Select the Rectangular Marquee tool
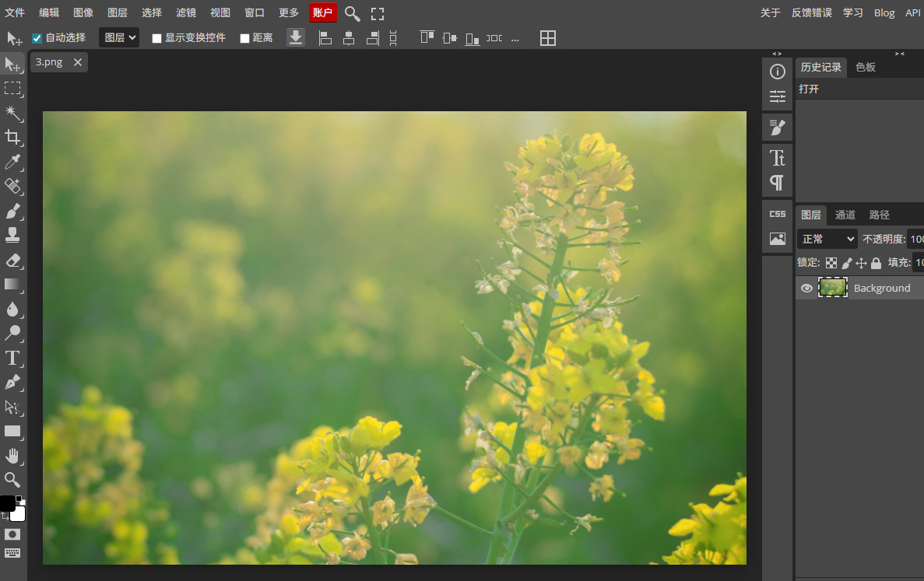The image size is (924, 581). coord(12,89)
